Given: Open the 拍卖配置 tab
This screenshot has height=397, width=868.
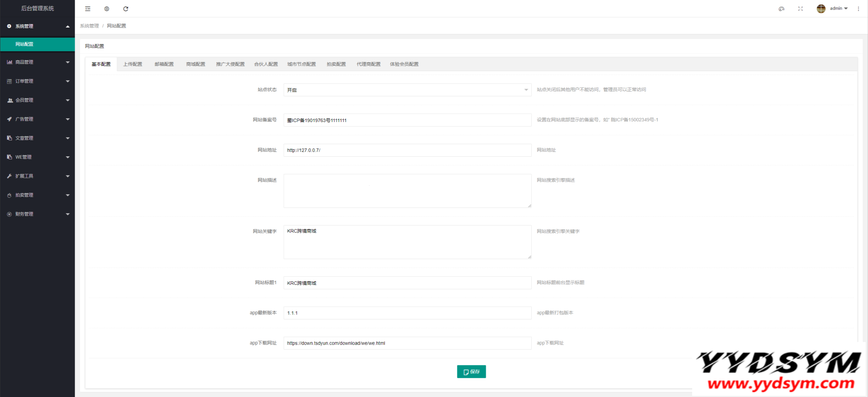Looking at the screenshot, I should 336,64.
